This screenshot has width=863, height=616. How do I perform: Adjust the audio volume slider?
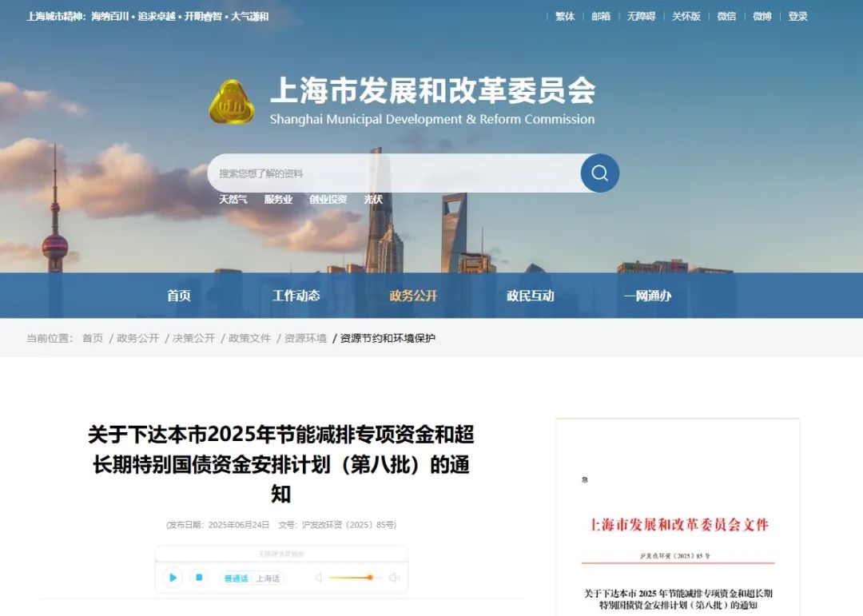pos(352,578)
